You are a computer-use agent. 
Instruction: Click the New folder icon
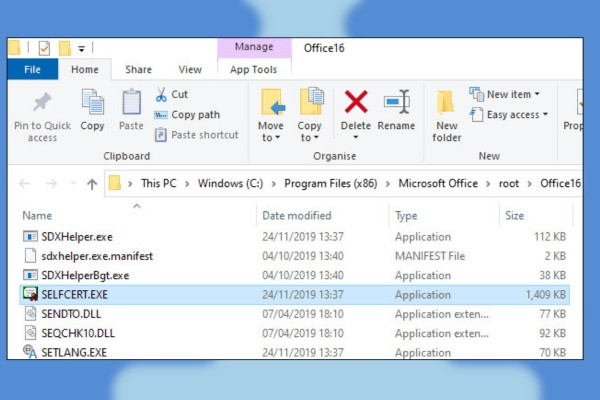tap(446, 103)
